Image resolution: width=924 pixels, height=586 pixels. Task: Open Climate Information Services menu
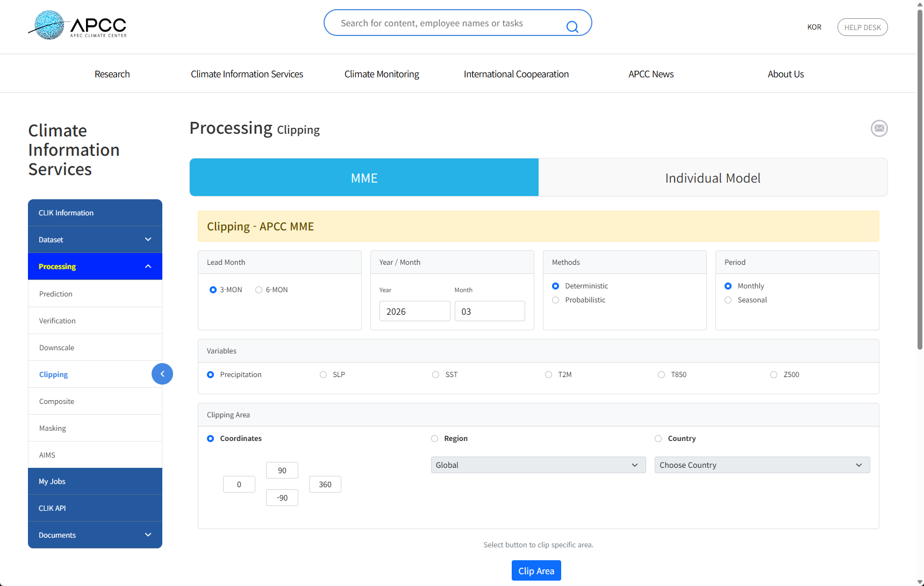[x=247, y=74]
